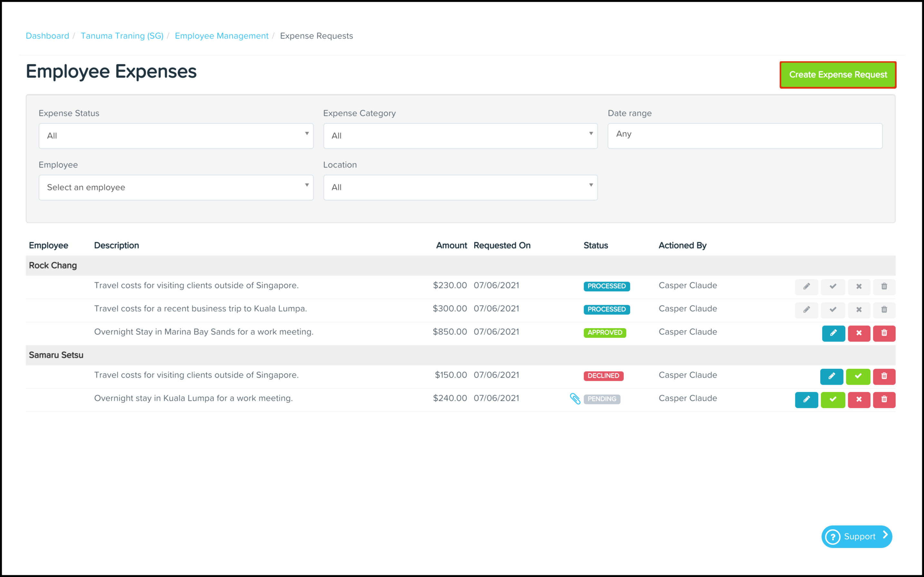This screenshot has width=924, height=577.
Task: Approve the declined $150.00 travel expense
Action: 858,376
